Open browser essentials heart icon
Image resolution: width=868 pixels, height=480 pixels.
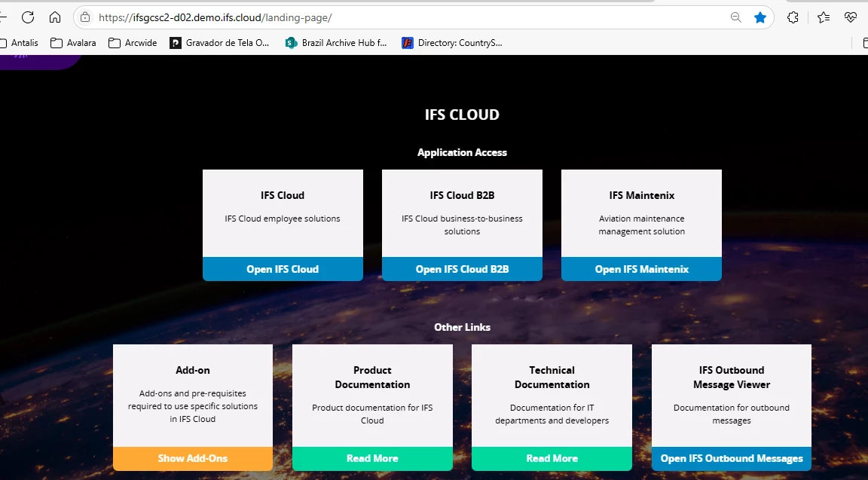[x=851, y=18]
